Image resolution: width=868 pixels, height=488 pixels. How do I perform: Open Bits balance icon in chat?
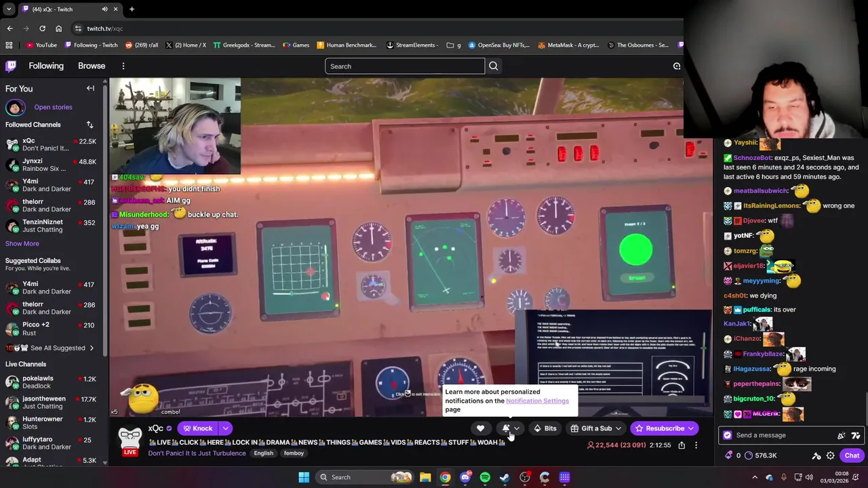[729, 455]
